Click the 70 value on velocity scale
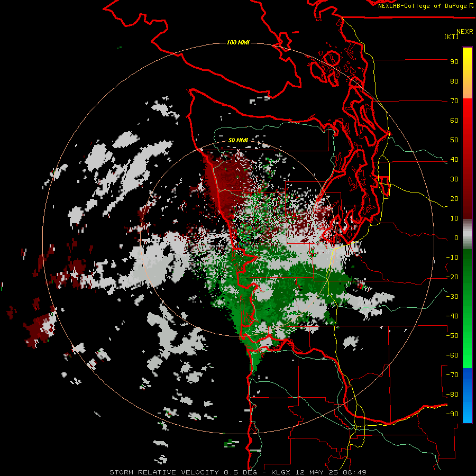 (454, 101)
